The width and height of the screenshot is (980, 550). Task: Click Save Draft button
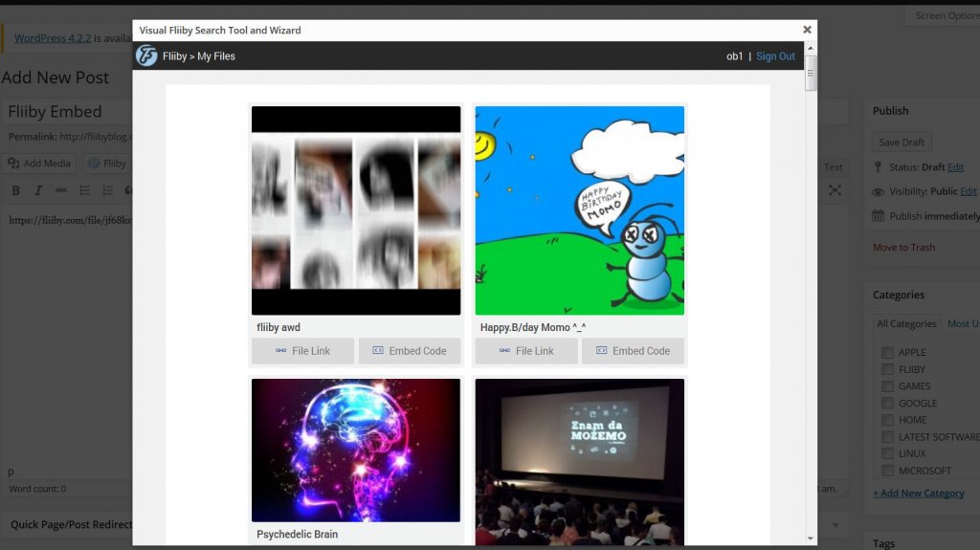(x=902, y=143)
